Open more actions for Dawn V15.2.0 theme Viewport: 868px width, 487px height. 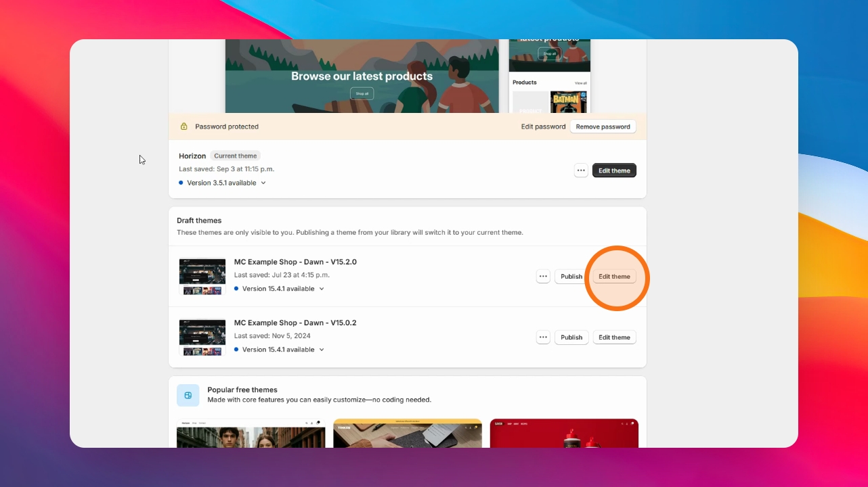tap(543, 276)
